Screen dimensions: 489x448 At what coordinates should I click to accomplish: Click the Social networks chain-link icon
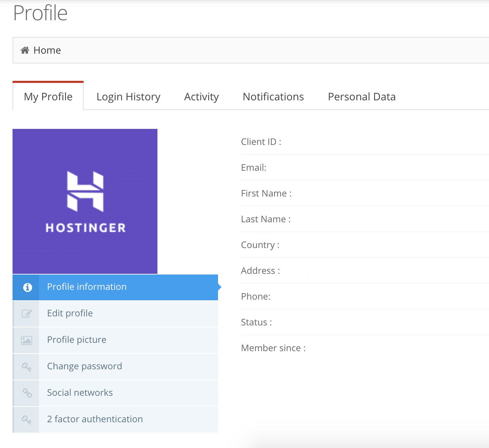point(27,393)
